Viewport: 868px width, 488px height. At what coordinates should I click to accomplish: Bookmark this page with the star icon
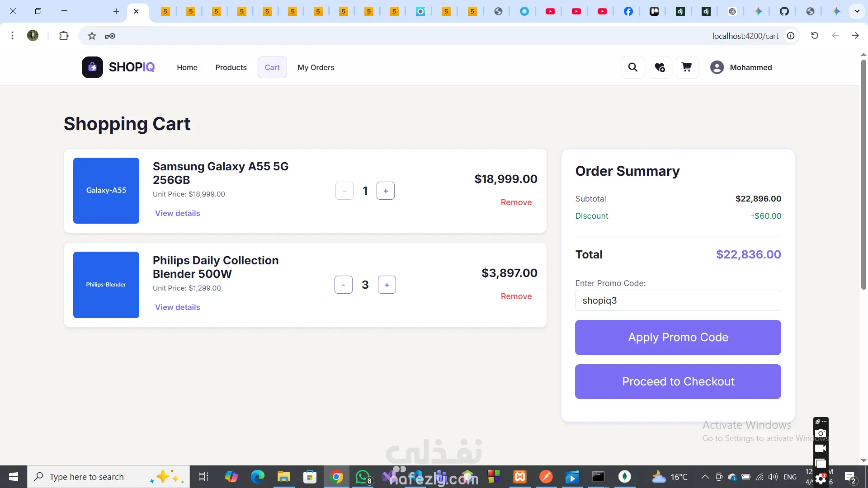click(x=92, y=36)
